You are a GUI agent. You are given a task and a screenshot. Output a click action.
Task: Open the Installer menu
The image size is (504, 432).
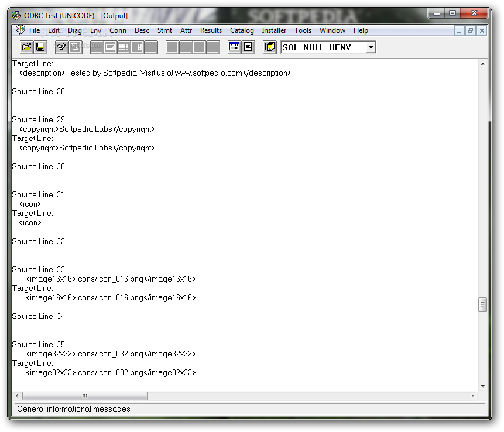274,30
